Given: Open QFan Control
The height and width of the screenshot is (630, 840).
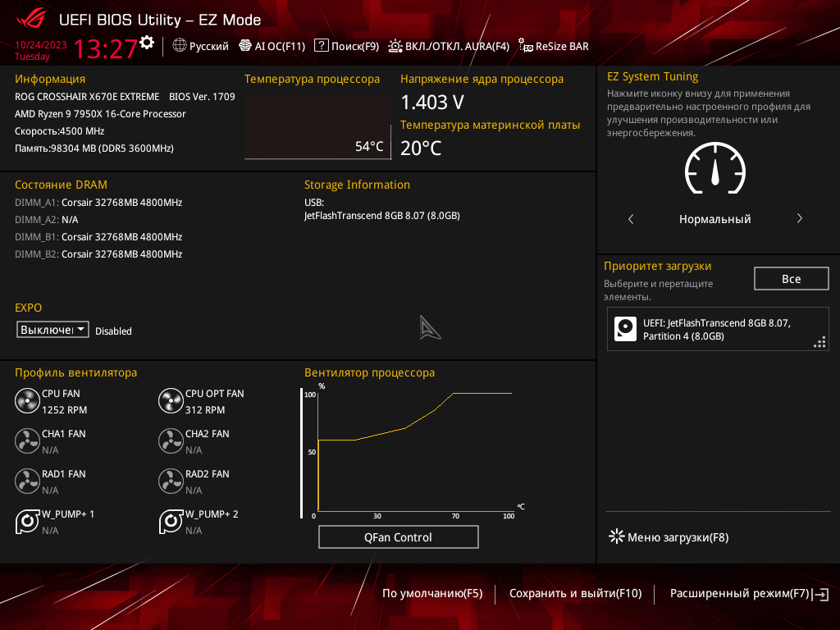Looking at the screenshot, I should coord(398,536).
